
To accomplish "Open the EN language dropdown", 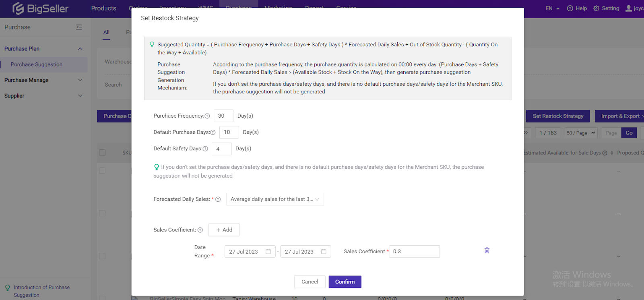I will [x=552, y=8].
